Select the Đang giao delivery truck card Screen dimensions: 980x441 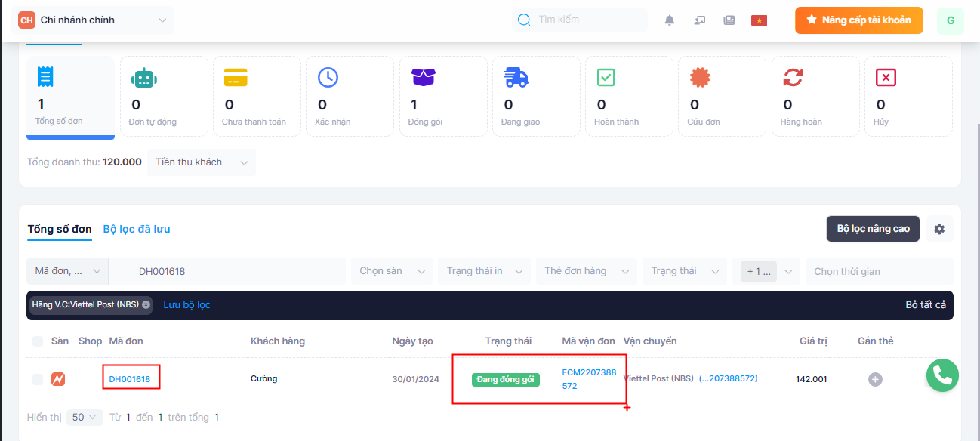[x=536, y=97]
